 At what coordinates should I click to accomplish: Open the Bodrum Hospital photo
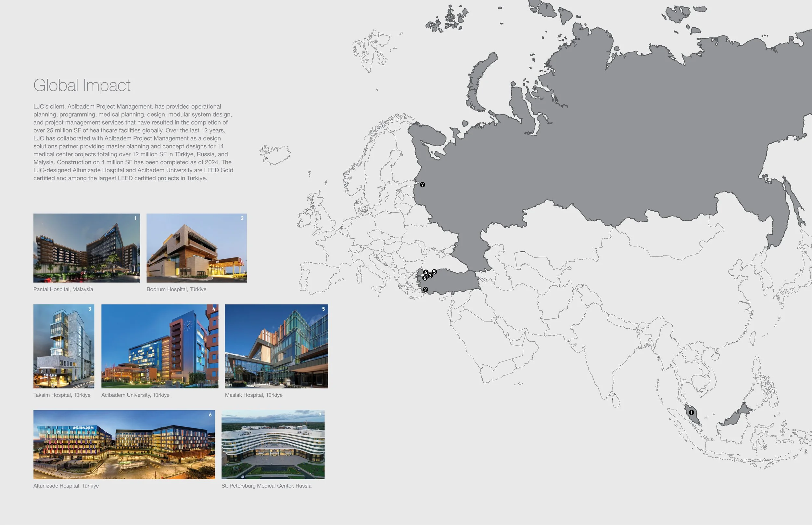(x=197, y=248)
